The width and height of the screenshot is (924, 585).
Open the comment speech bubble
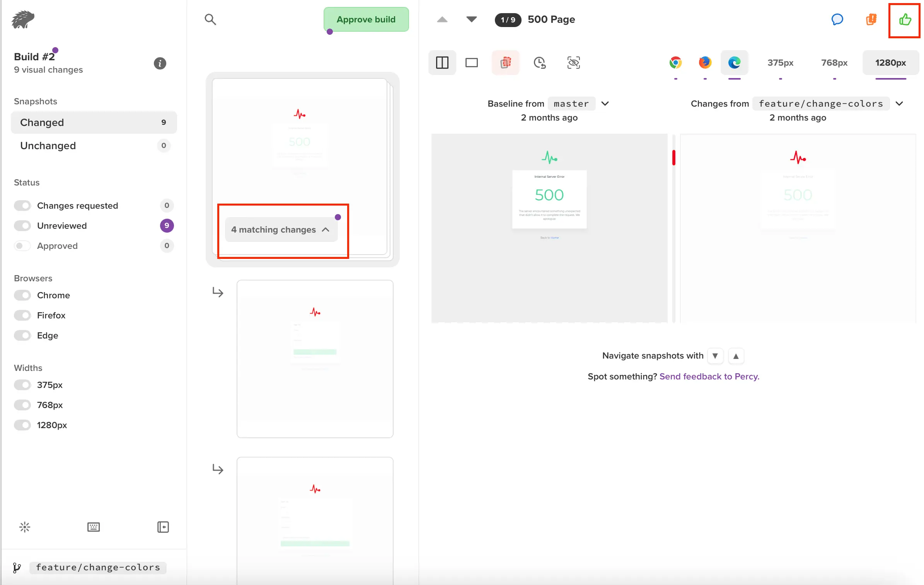[837, 19]
